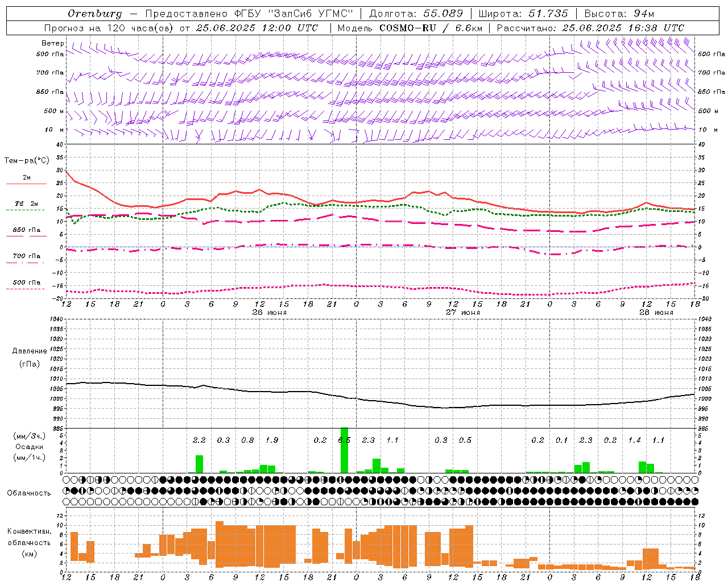
Task: Click the 'Осадки' precipitation panel label
Action: 28,447
